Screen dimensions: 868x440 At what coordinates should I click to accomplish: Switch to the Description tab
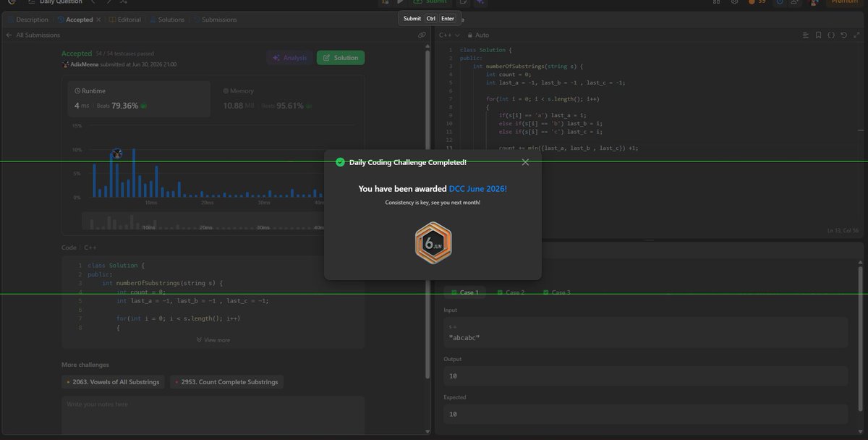(x=27, y=20)
